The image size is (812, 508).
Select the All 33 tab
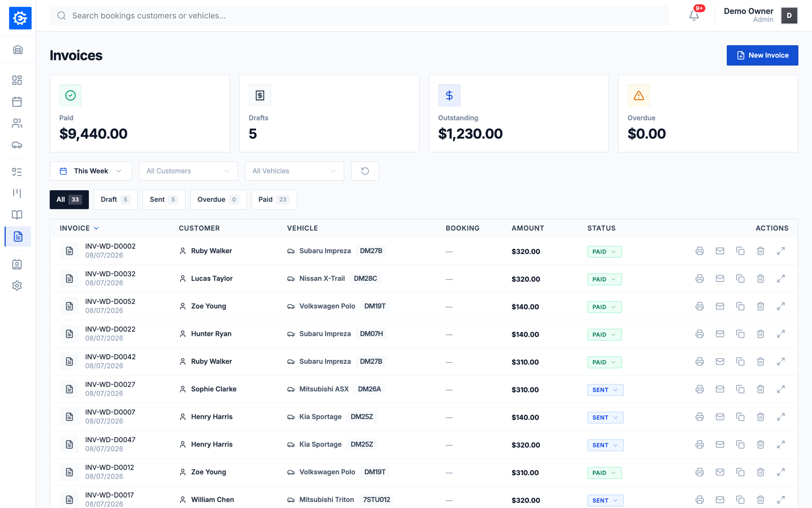[x=69, y=199]
